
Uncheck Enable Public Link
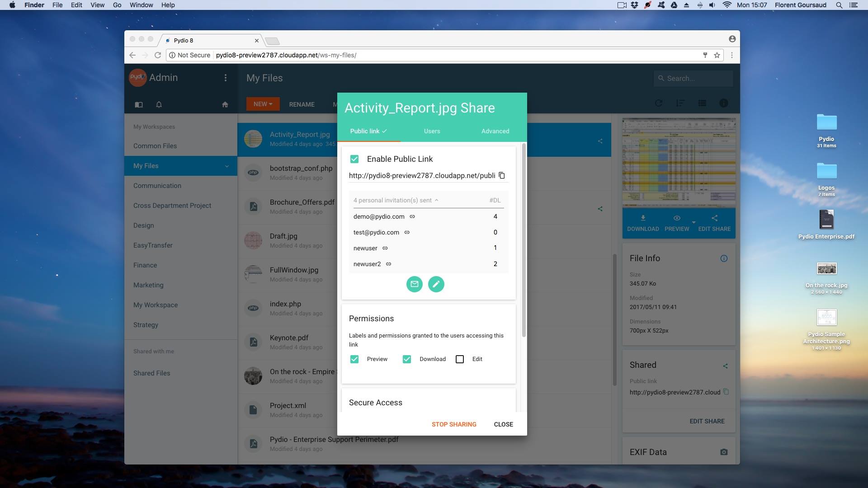click(354, 159)
